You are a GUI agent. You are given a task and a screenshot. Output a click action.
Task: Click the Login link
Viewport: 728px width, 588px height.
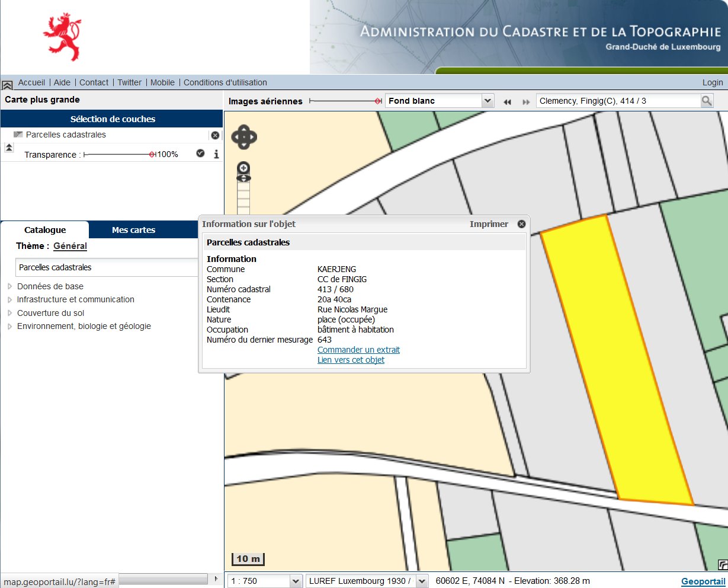click(x=713, y=82)
